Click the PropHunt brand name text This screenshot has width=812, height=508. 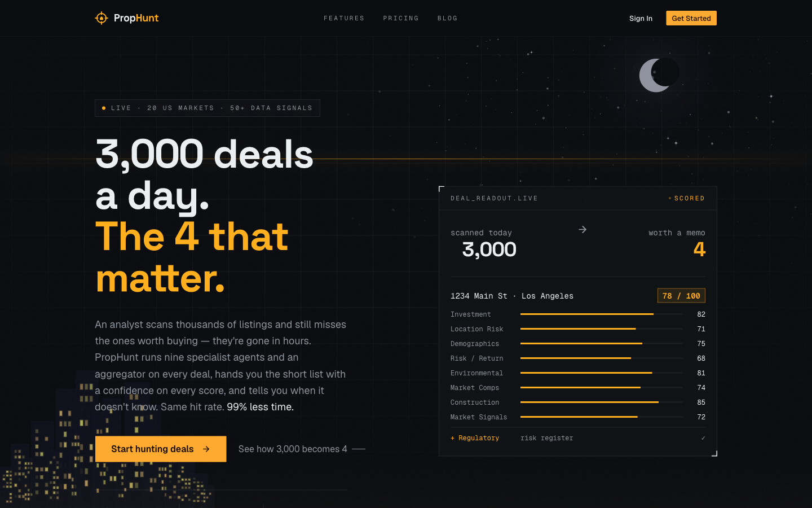(x=136, y=18)
